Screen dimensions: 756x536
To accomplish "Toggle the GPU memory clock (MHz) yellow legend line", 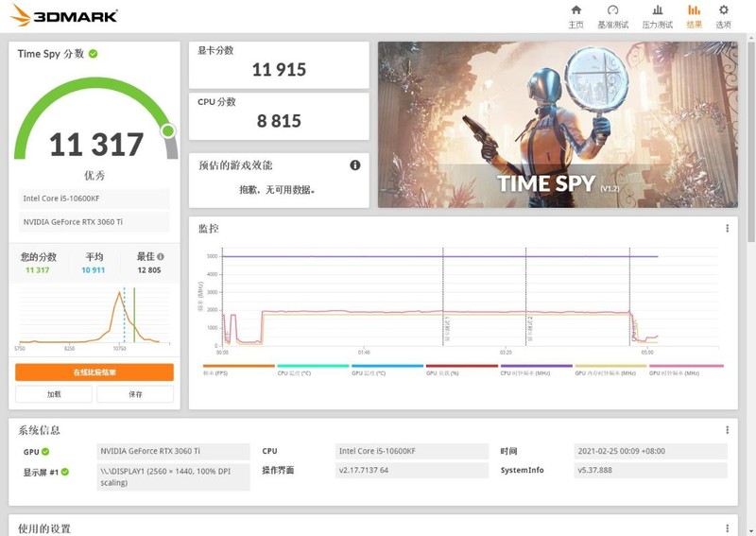I will coord(610,366).
